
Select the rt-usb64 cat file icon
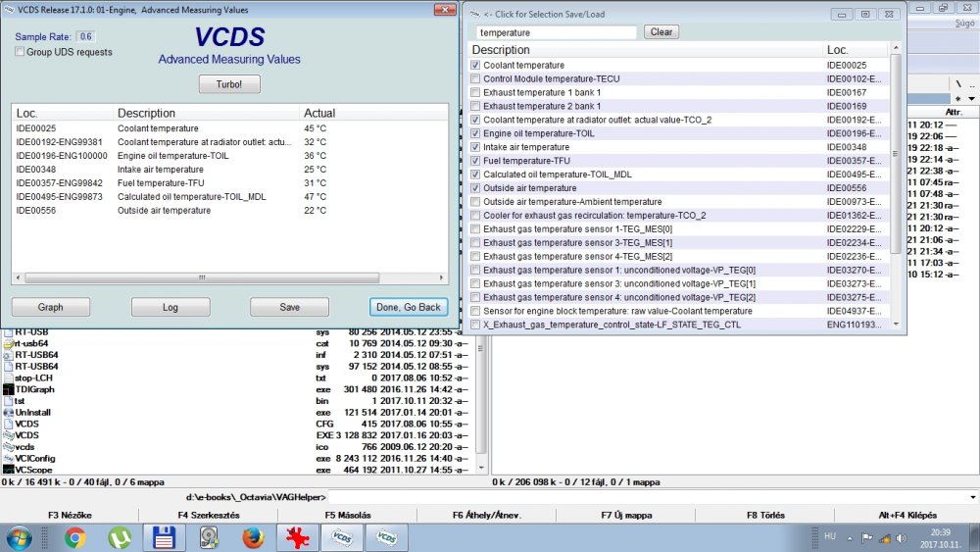pos(8,343)
